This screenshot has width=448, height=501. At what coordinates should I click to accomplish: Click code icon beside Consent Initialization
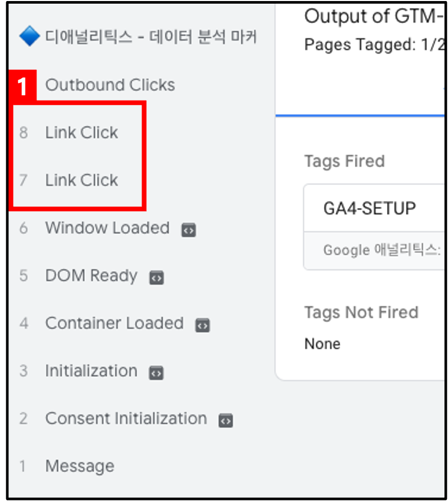[225, 420]
